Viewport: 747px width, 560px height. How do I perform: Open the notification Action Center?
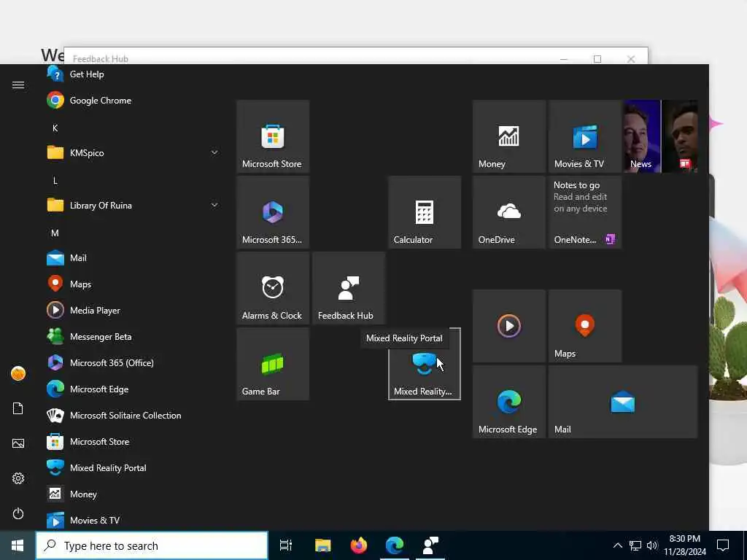point(723,545)
